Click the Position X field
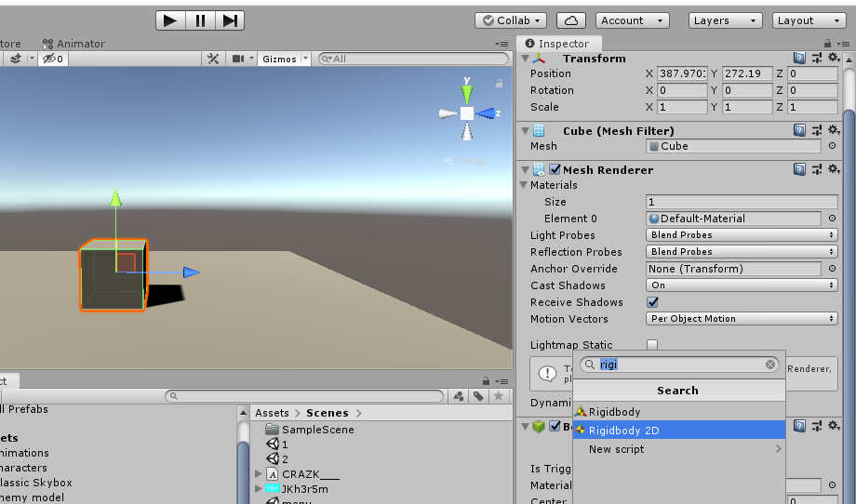Viewport: 856px width, 504px height. coord(682,73)
